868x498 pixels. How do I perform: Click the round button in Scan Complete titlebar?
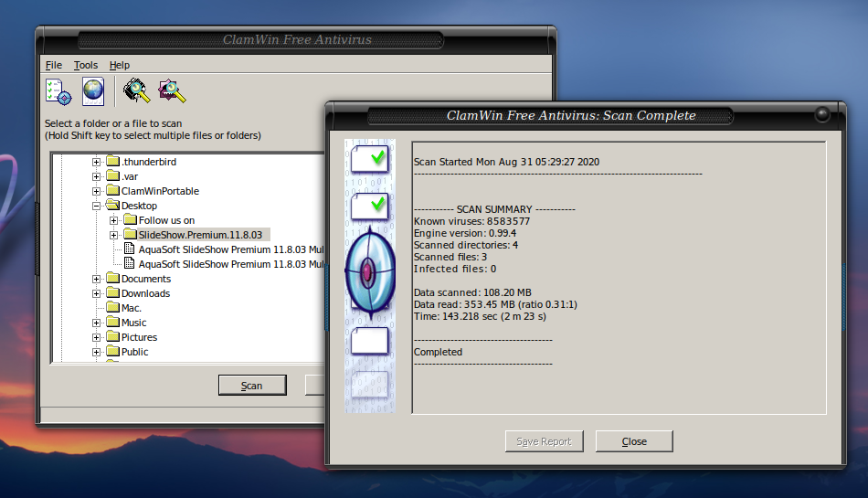coord(822,114)
